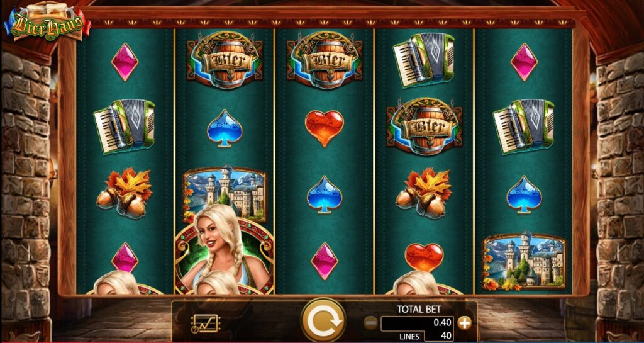Click the total bet value field showing 0.40

point(417,323)
